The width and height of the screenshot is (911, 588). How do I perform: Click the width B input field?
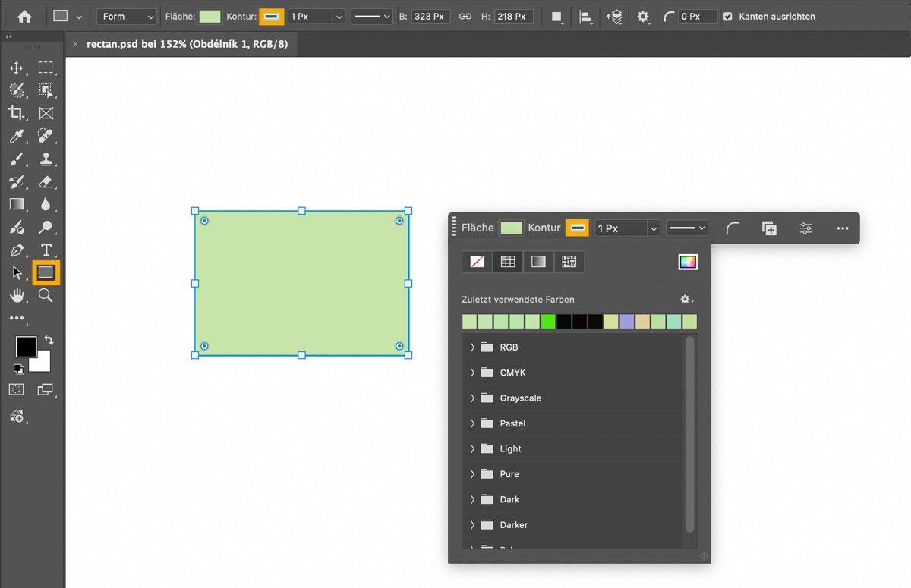click(431, 17)
